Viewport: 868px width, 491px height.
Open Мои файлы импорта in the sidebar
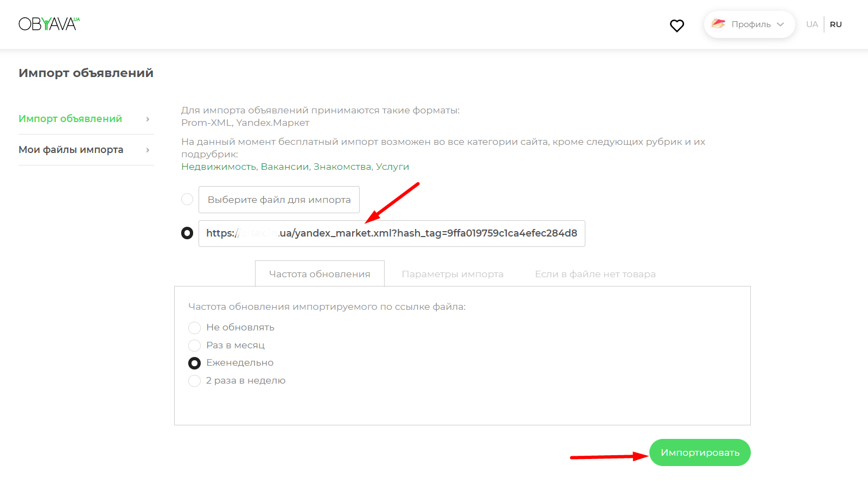(71, 150)
